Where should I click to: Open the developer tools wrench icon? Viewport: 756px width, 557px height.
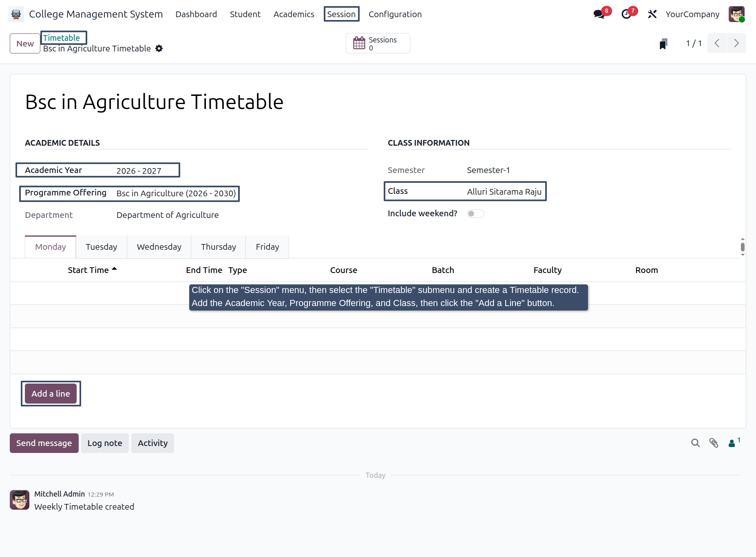click(652, 14)
